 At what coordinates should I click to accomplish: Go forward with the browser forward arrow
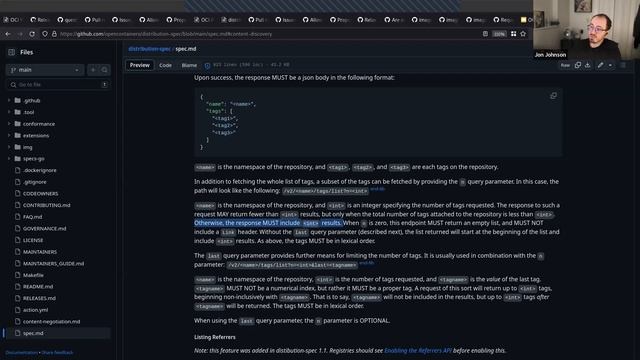pyautogui.click(x=20, y=34)
